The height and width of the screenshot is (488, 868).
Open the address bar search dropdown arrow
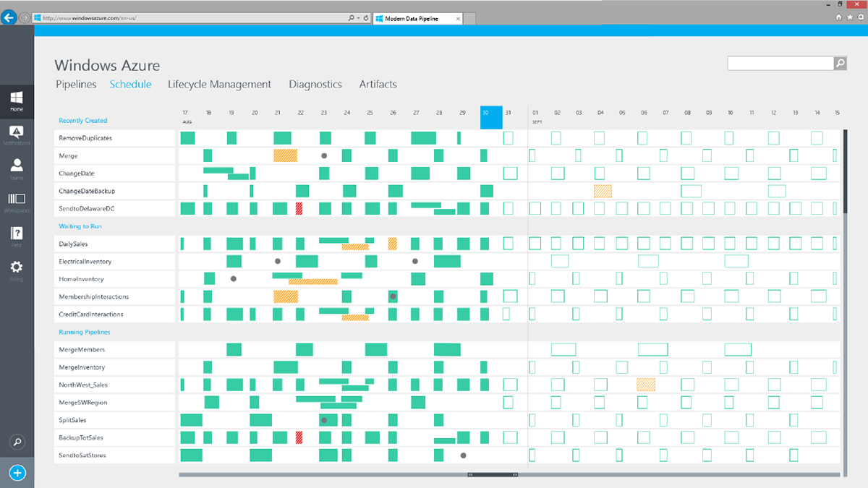click(x=358, y=17)
